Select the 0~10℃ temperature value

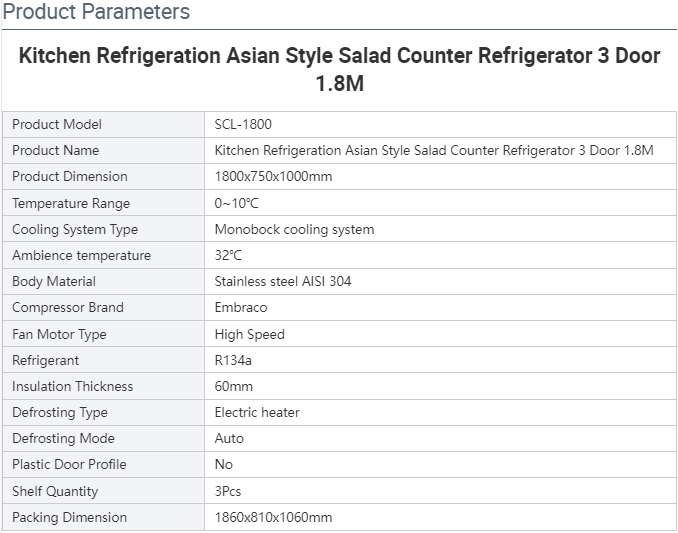(x=237, y=203)
